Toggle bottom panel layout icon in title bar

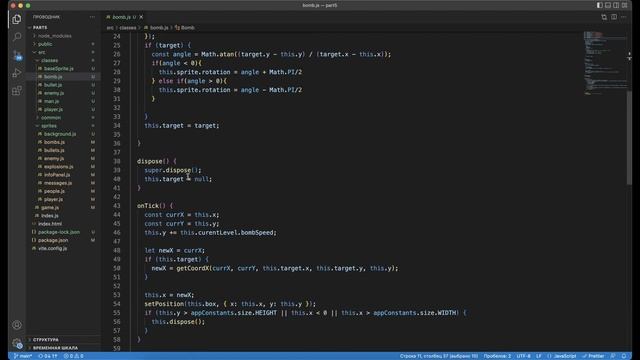click(608, 5)
